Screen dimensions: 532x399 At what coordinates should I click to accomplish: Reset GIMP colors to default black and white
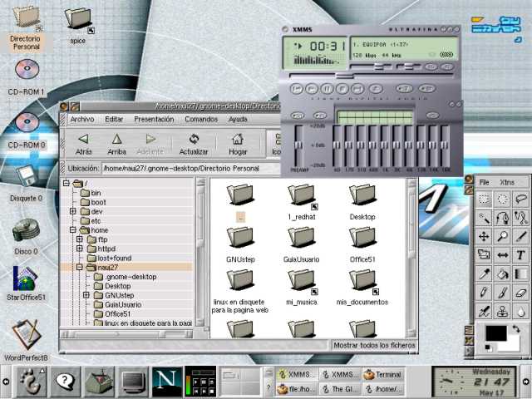pyautogui.click(x=488, y=348)
